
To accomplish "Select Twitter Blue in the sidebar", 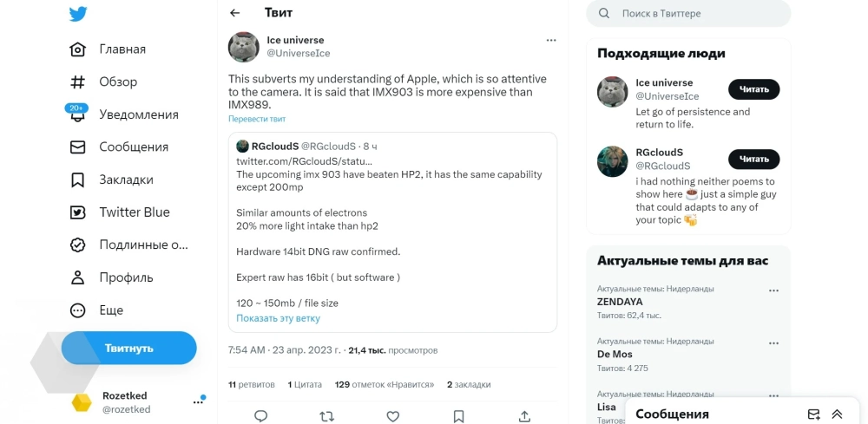I will 134,212.
